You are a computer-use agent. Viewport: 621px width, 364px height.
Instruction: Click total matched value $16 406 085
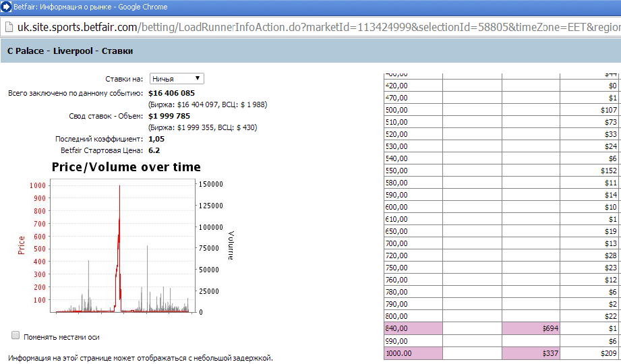[171, 93]
